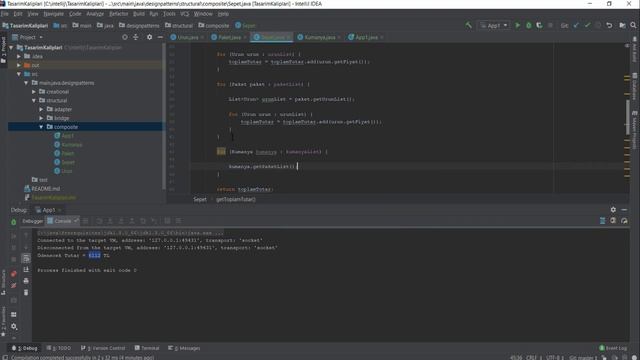
Task: Open Project Structure icon in toolbar
Action: 622,25
